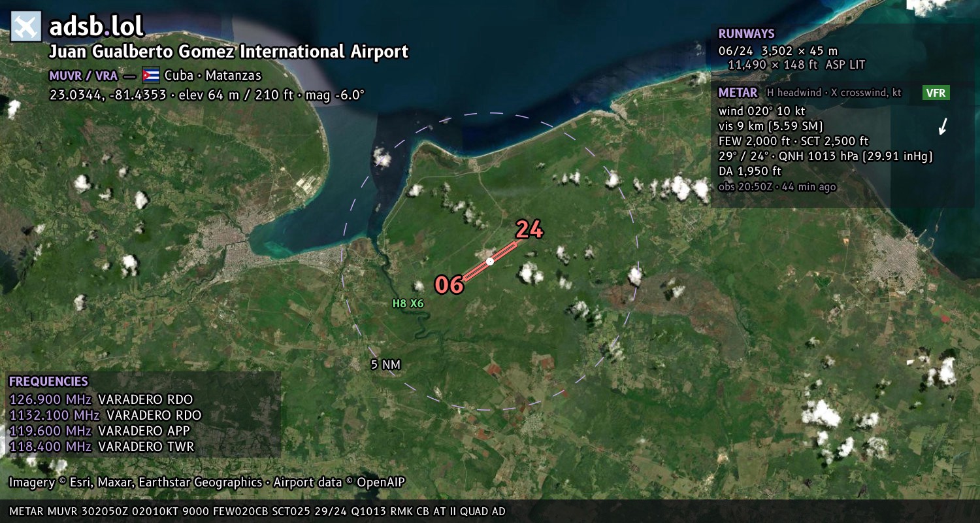Click the 126.900 MHz VARADERO RDO row

[x=101, y=399]
